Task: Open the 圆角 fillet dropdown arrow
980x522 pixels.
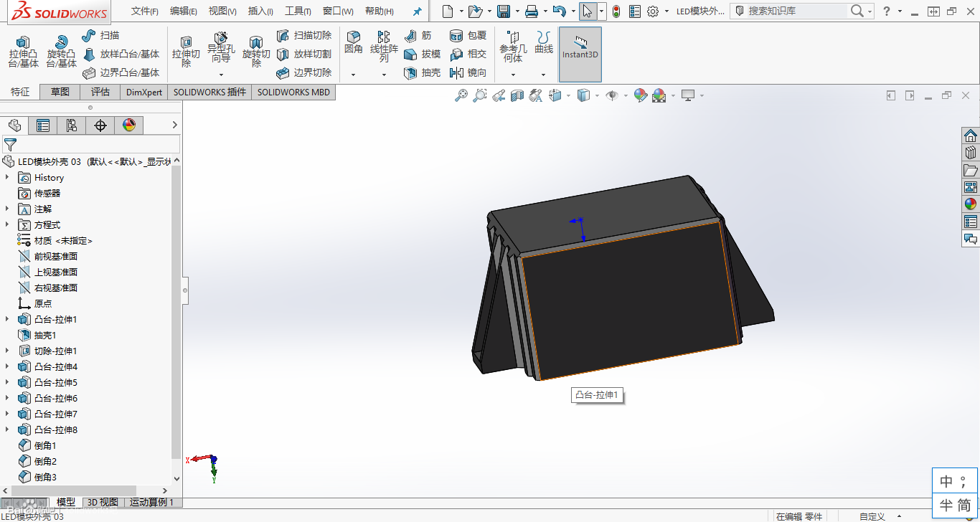Action: point(353,75)
